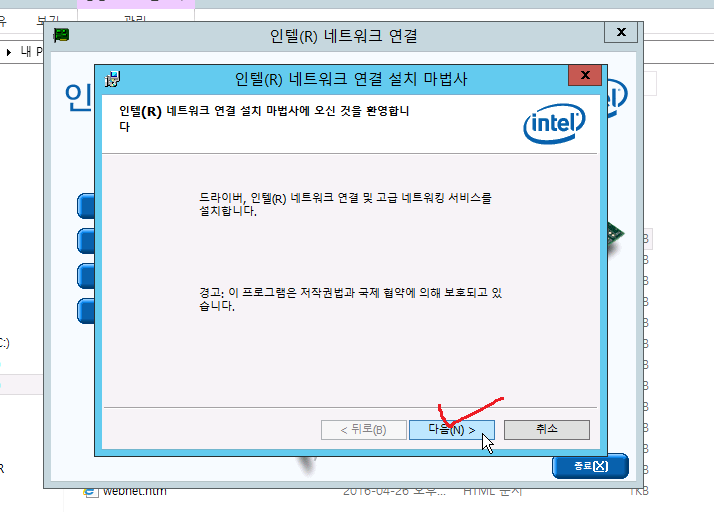The width and height of the screenshot is (714, 512).
Task: Click the 다음(N) > next button
Action: (x=452, y=430)
